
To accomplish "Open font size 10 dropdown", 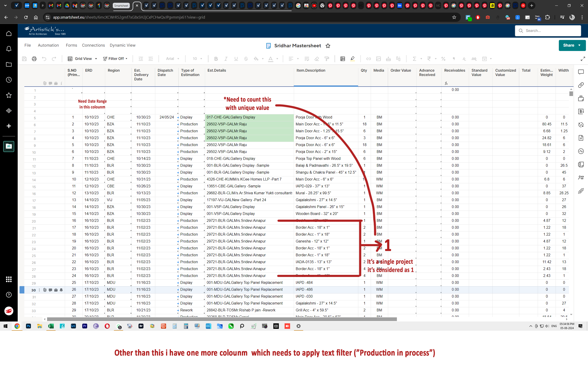I will [x=197, y=59].
